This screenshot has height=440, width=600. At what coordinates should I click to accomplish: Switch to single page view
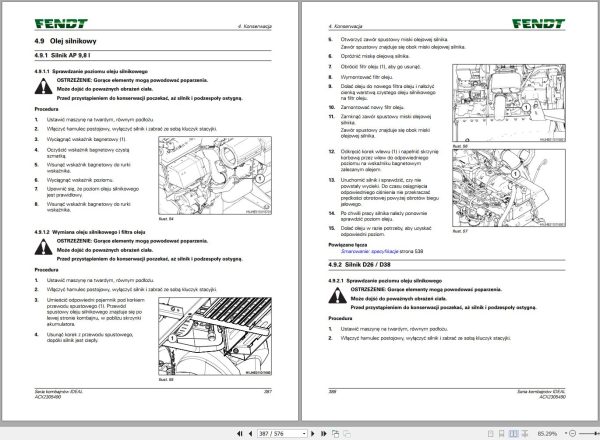(x=491, y=433)
